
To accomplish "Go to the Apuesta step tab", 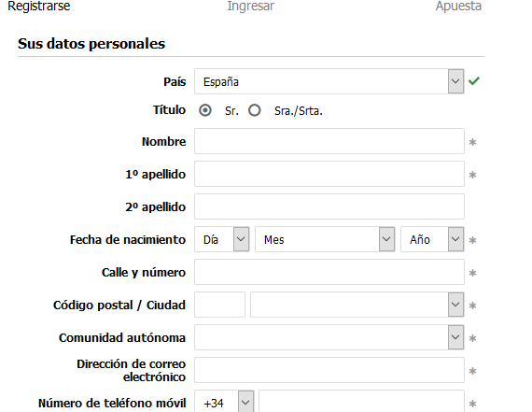I will (x=458, y=6).
